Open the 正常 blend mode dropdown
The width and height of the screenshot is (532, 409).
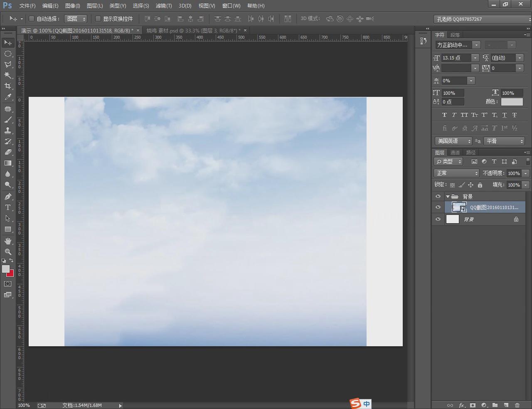click(x=456, y=173)
